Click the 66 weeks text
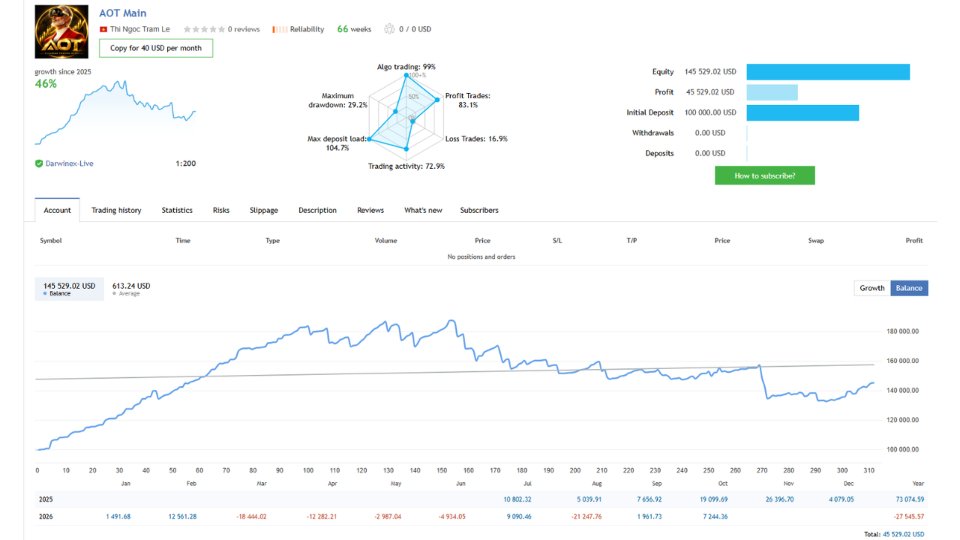Viewport: 960px width, 540px height. pyautogui.click(x=354, y=29)
